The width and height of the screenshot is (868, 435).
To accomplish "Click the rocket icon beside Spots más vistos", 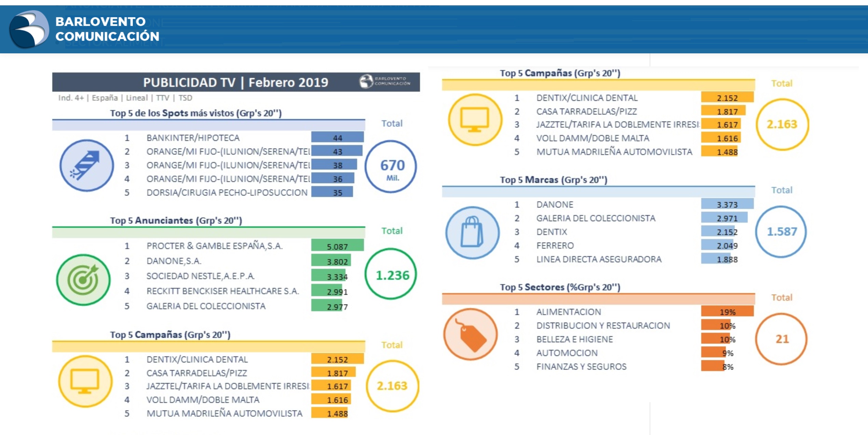I will point(86,165).
